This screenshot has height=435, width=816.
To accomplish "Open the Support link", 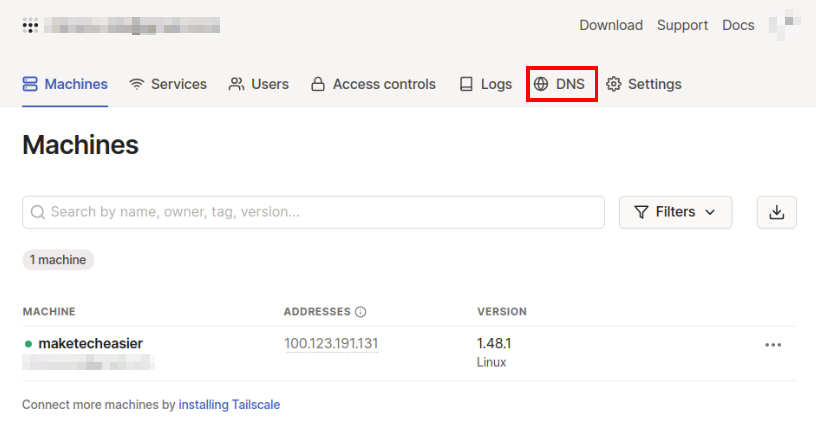I will [x=682, y=25].
